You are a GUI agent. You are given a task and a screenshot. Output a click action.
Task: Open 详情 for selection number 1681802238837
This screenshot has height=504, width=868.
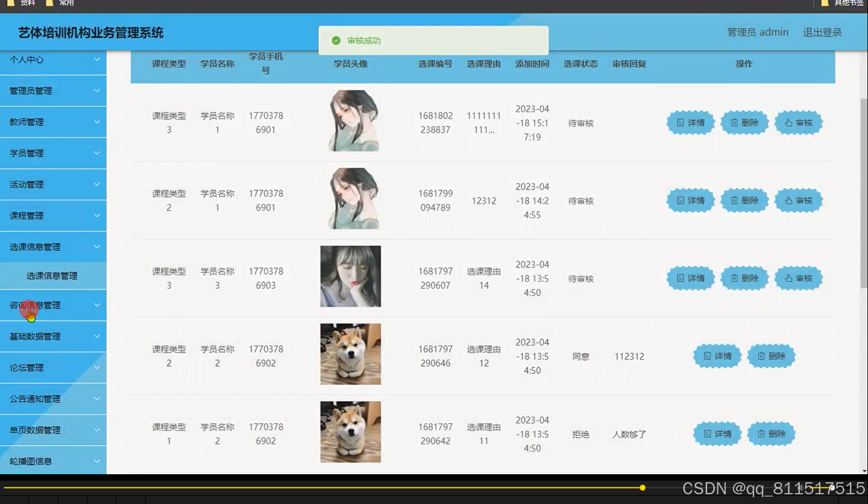(x=691, y=123)
